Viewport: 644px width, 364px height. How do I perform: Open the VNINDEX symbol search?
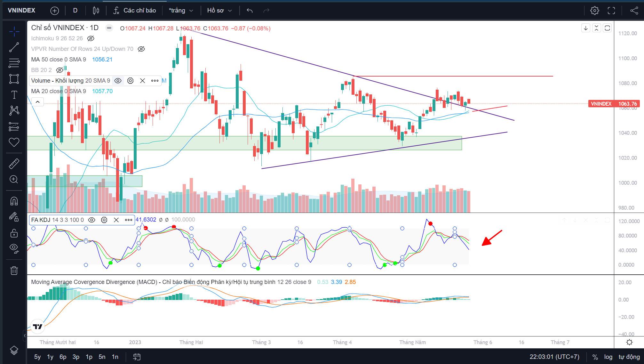coord(21,11)
